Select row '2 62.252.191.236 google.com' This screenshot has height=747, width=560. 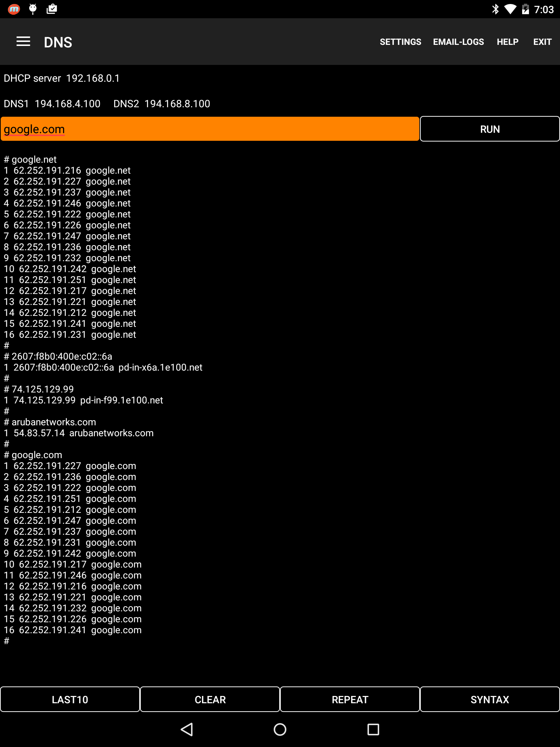[70, 477]
